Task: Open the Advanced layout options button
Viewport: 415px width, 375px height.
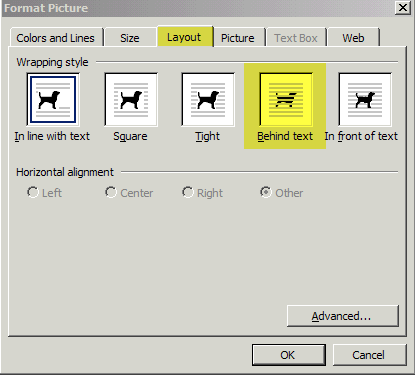Action: pyautogui.click(x=342, y=316)
